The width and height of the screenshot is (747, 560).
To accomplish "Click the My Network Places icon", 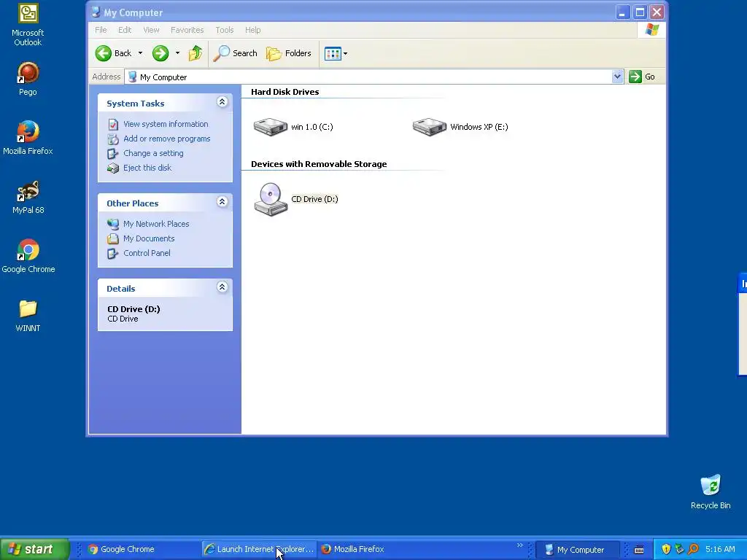I will 113,224.
